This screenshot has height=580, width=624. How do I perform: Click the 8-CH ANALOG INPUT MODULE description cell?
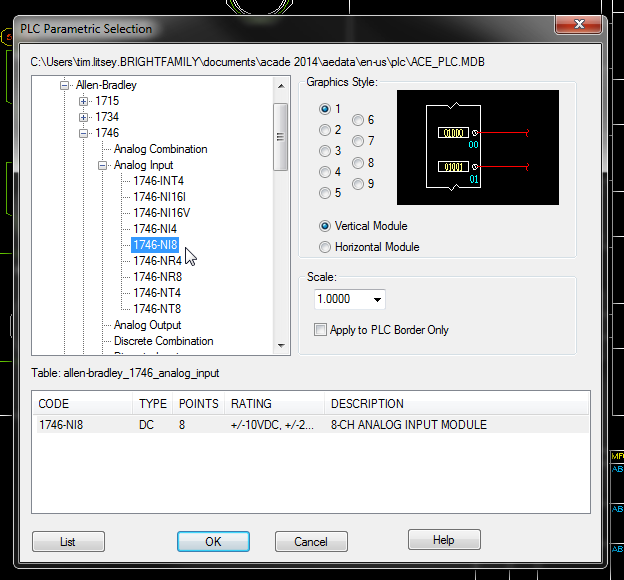click(409, 425)
